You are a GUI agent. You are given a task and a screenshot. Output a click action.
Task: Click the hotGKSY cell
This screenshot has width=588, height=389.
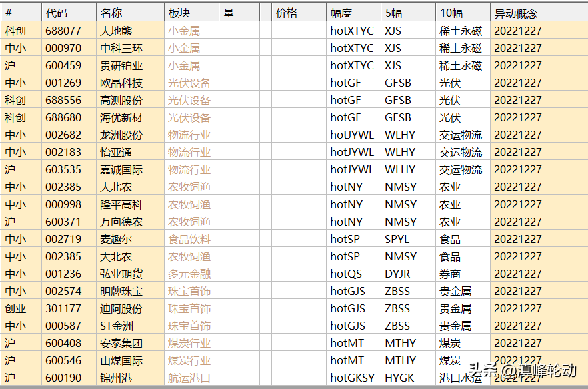[x=353, y=378]
